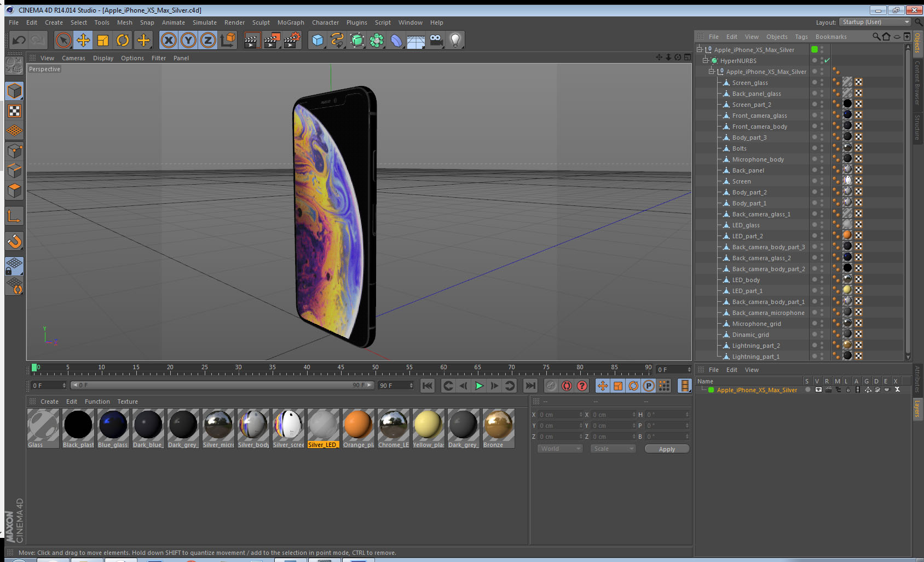Open Objects manager Tags menu

point(801,37)
